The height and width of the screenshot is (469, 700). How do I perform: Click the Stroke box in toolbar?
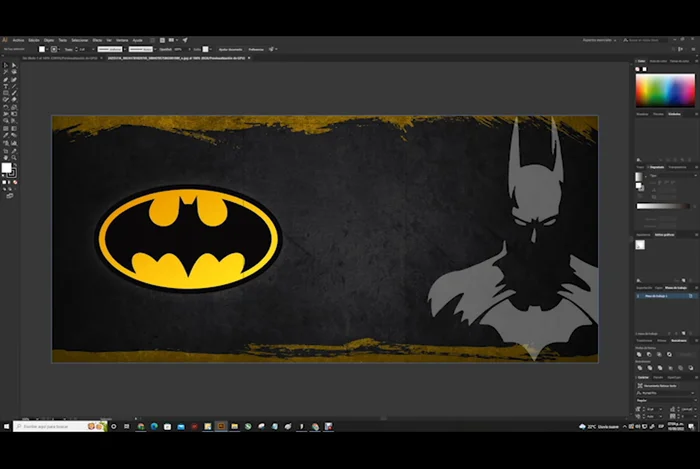point(12,173)
